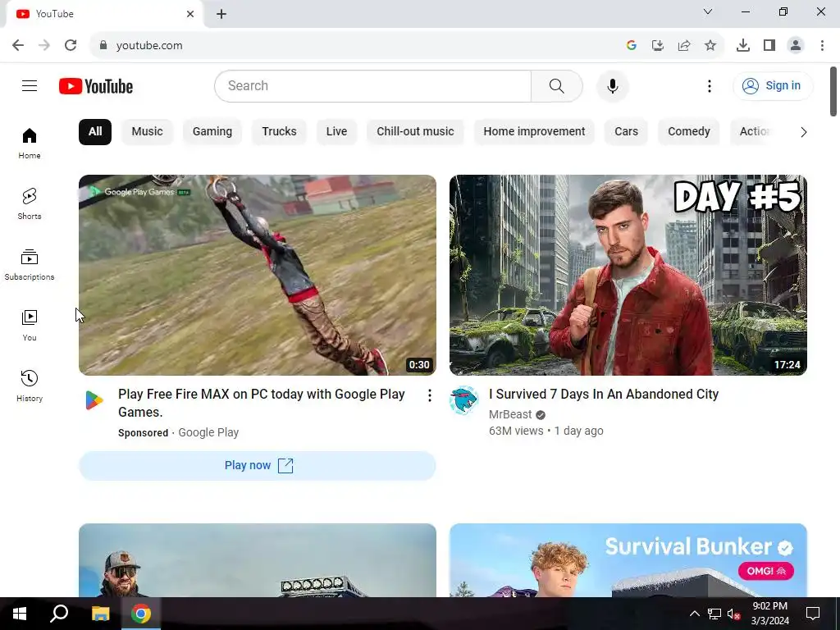840x630 pixels.
Task: Open Windows taskbar search
Action: [59, 614]
